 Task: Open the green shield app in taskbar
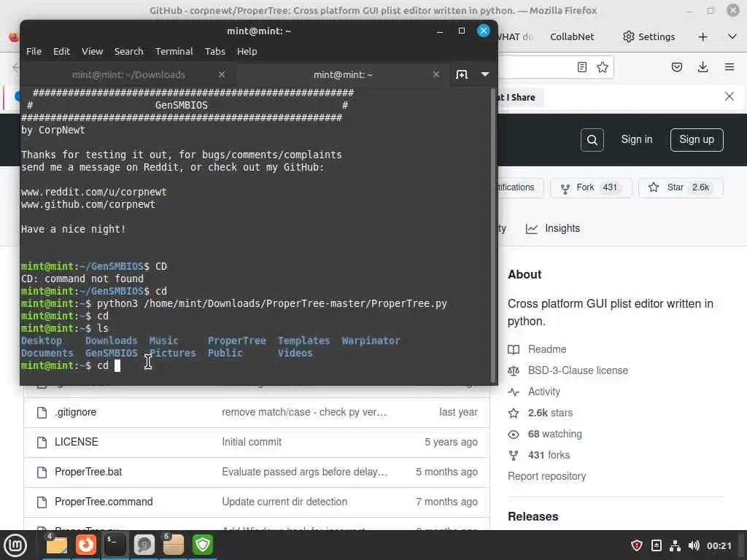[x=203, y=545]
